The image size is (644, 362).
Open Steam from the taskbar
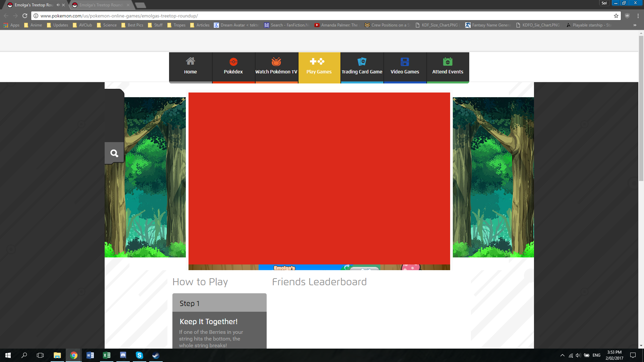(156, 355)
